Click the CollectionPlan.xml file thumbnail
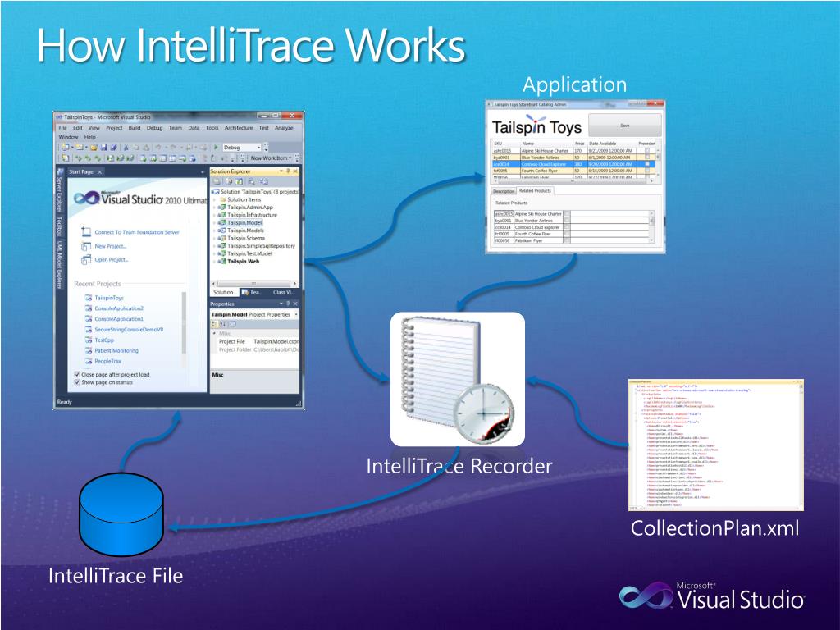 [715, 445]
